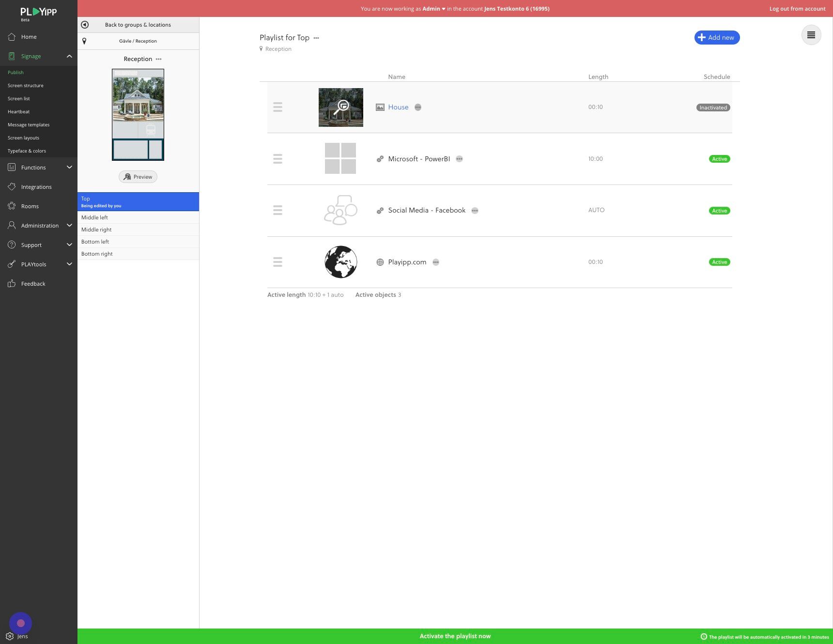
Task: Click the Facebook social media thumbnail
Action: coord(340,210)
